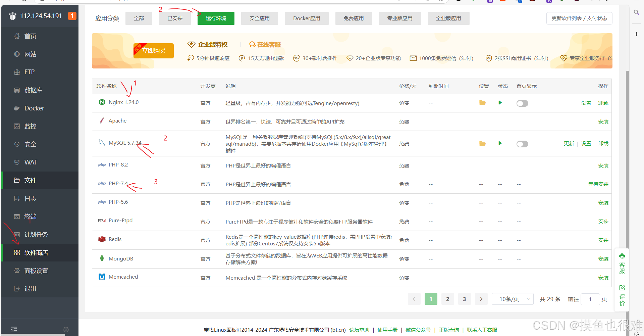Click the Redis cube icon
The image size is (644, 336).
pos(102,239)
